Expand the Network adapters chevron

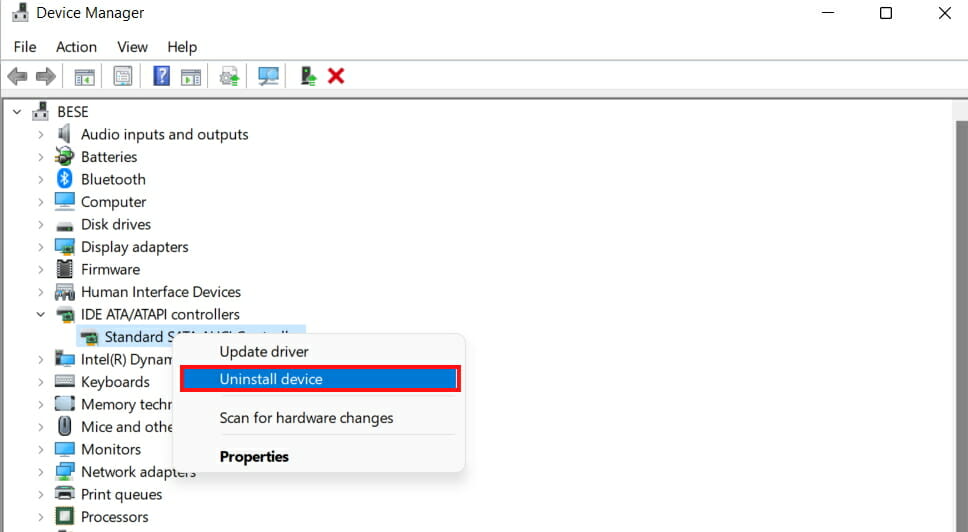[x=41, y=472]
